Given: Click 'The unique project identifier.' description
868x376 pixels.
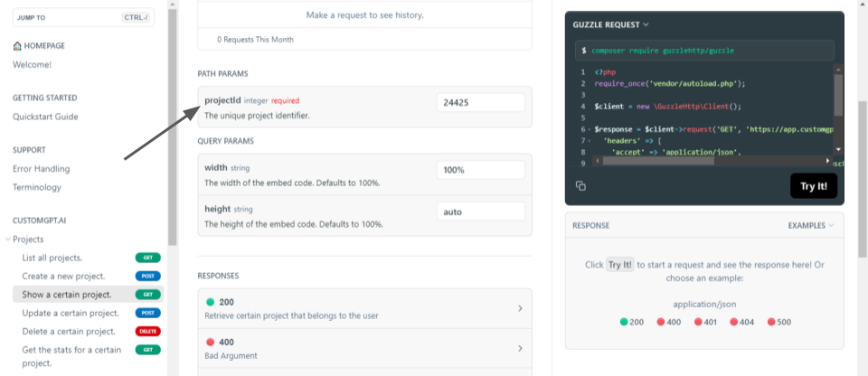Looking at the screenshot, I should tap(258, 116).
